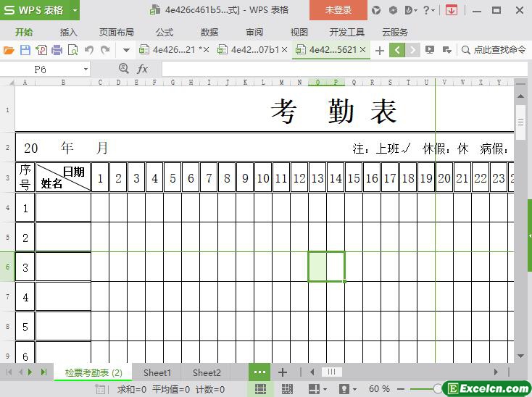Toggle page break preview in status bar

(287, 389)
